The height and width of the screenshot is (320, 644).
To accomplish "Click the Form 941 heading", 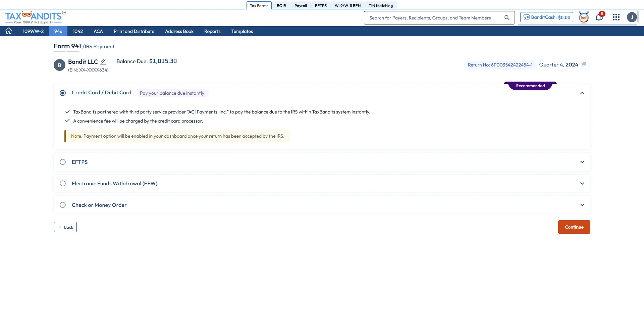I will click(67, 46).
